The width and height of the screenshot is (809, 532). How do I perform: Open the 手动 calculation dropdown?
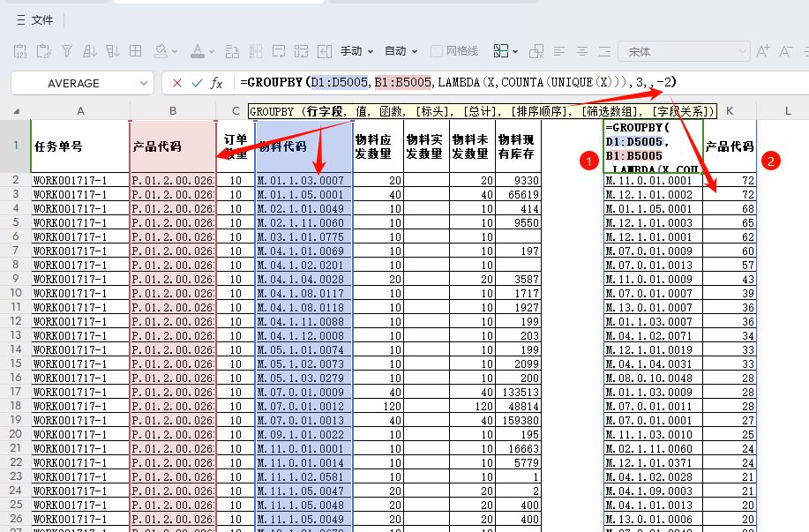pyautogui.click(x=356, y=51)
